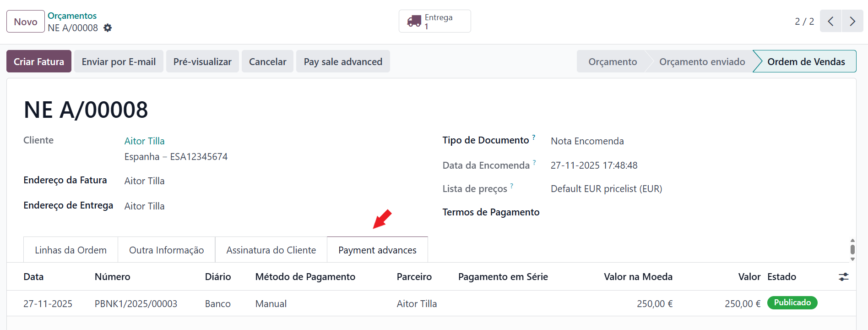Cancel the order with Cancelar
The height and width of the screenshot is (330, 868).
pos(267,61)
